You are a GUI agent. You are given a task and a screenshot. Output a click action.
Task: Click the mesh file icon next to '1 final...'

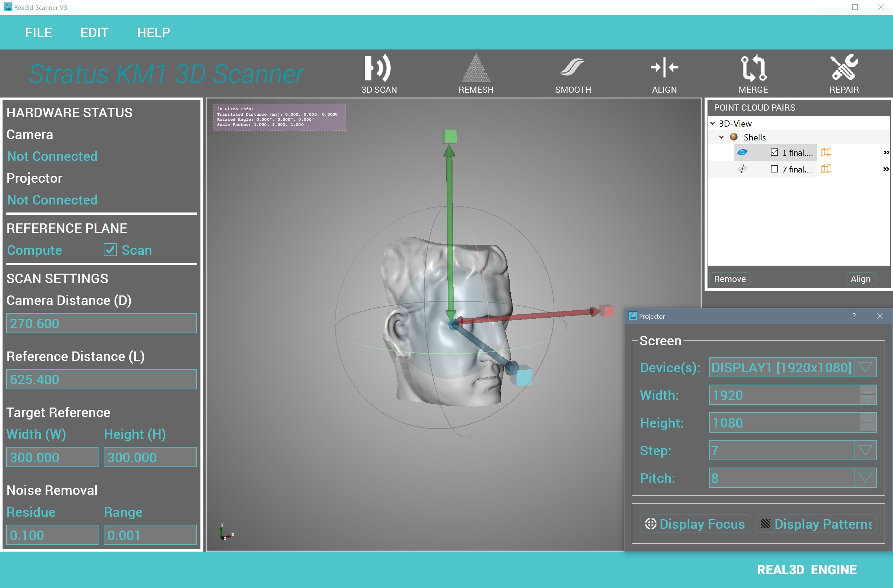point(825,152)
